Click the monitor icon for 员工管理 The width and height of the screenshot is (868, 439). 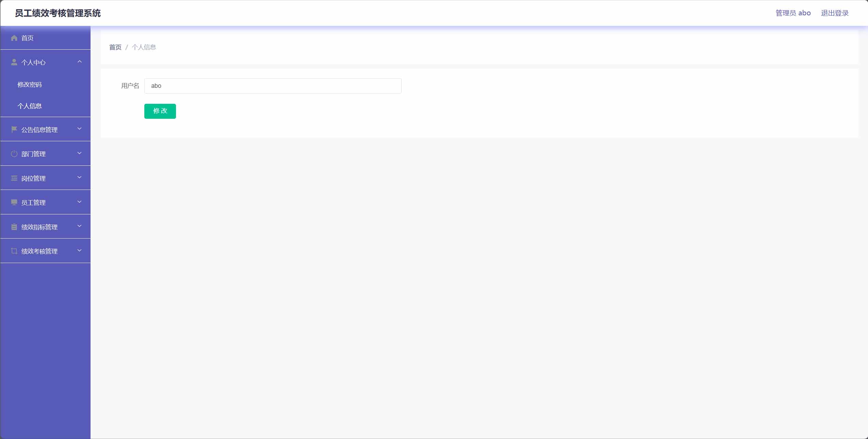pyautogui.click(x=14, y=202)
